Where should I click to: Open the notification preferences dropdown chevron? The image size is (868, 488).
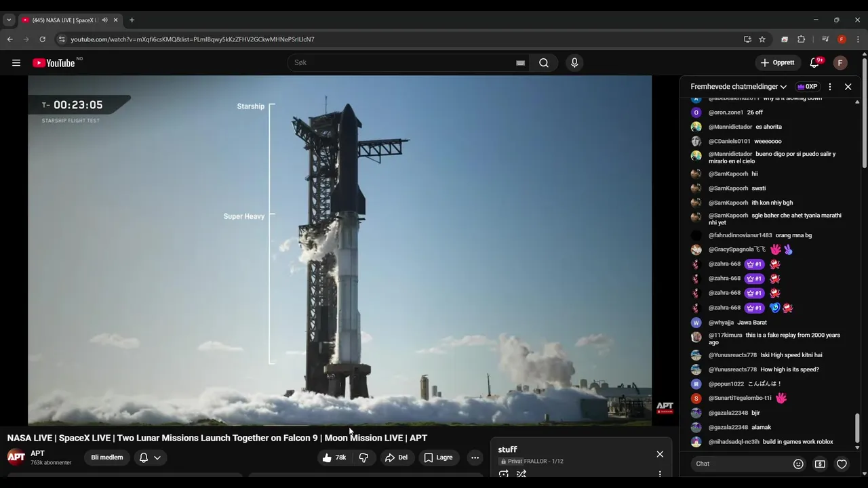click(157, 457)
